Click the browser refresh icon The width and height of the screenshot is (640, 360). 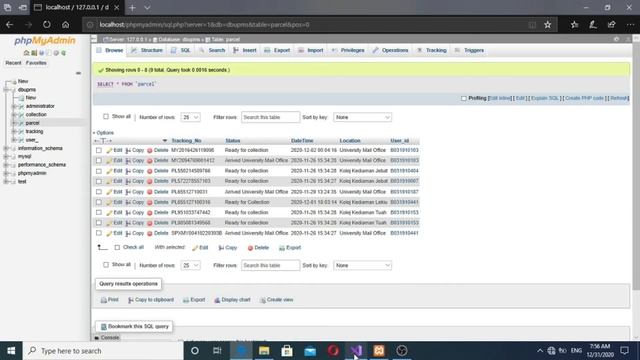coord(47,24)
